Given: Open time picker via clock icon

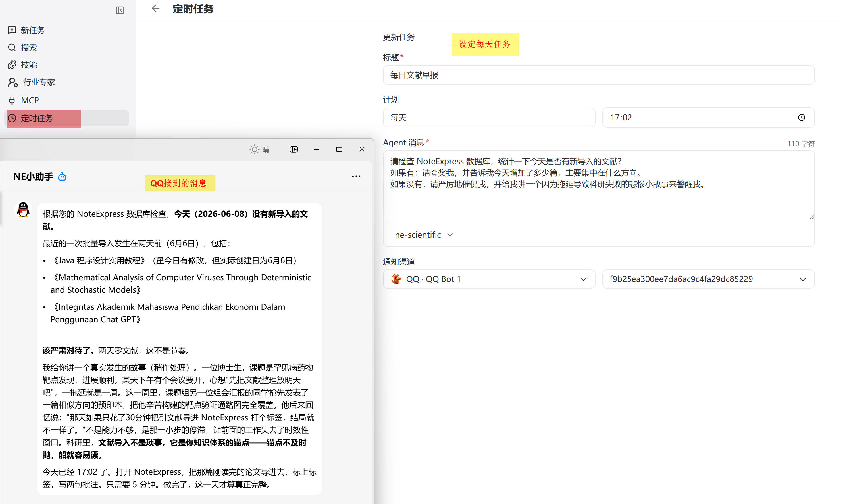Looking at the screenshot, I should tap(802, 118).
